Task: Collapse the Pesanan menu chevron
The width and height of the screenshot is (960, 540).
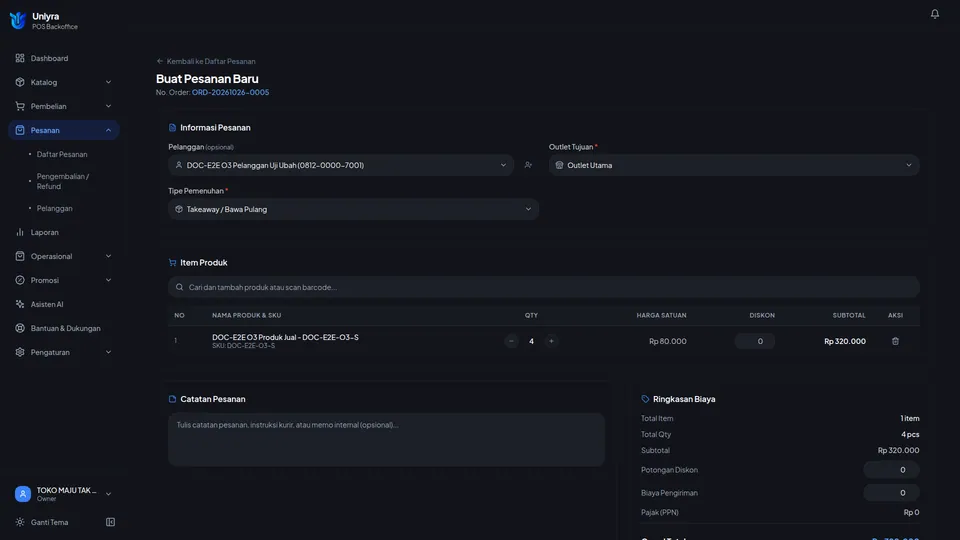Action: [x=108, y=130]
